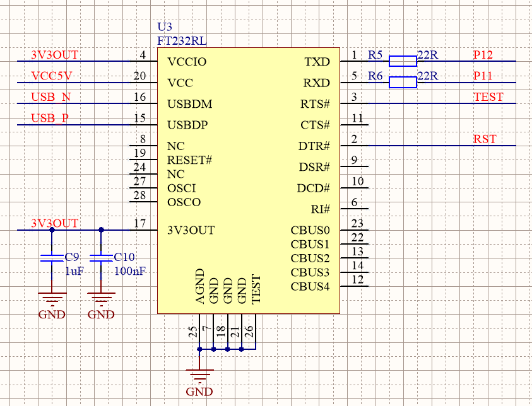Click the RXD pin name
532x406 pixels.
pos(317,83)
